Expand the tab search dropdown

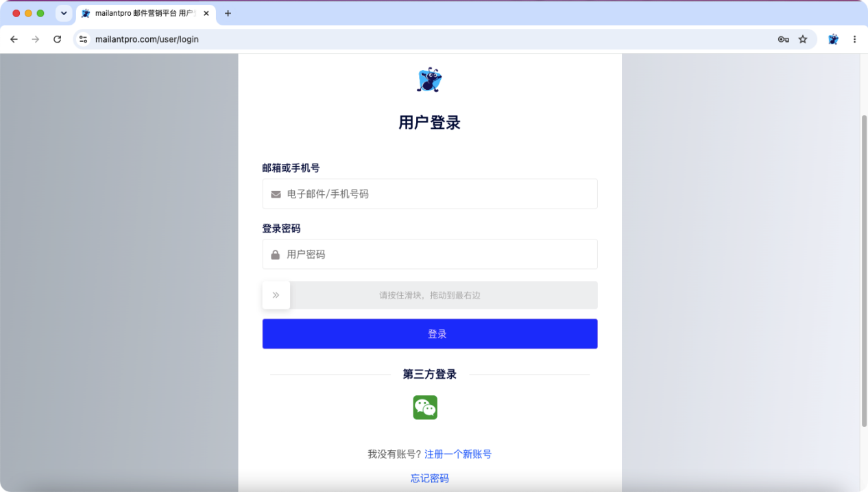(64, 13)
